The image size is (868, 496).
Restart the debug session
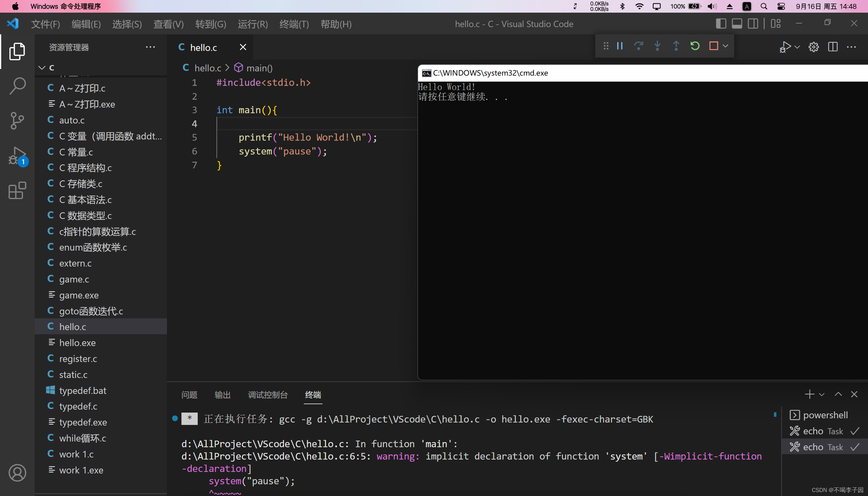click(x=694, y=46)
